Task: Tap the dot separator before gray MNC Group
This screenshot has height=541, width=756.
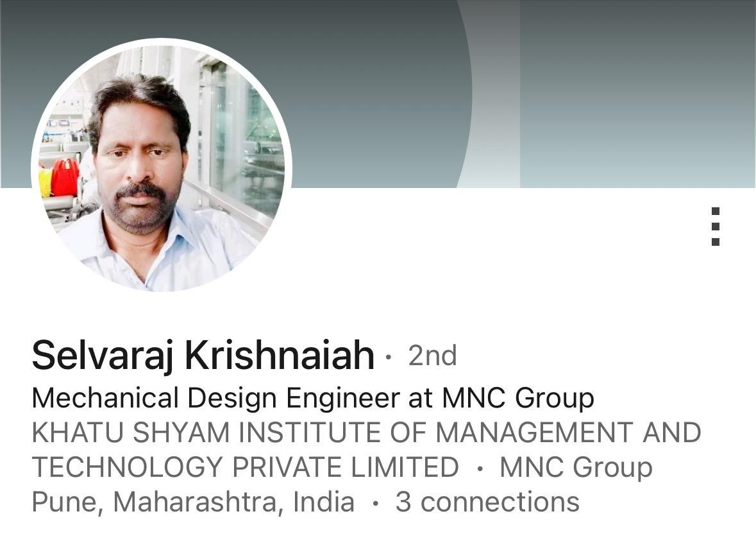Action: tap(480, 468)
